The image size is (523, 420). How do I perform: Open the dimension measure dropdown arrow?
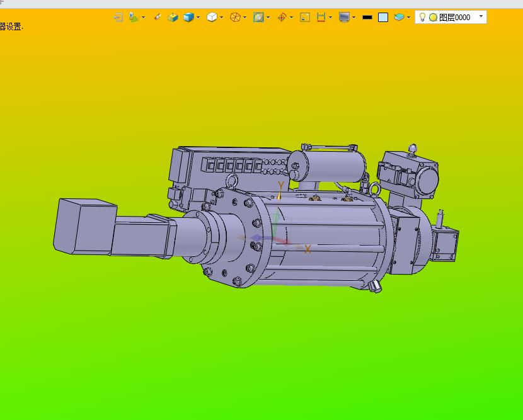click(x=331, y=18)
